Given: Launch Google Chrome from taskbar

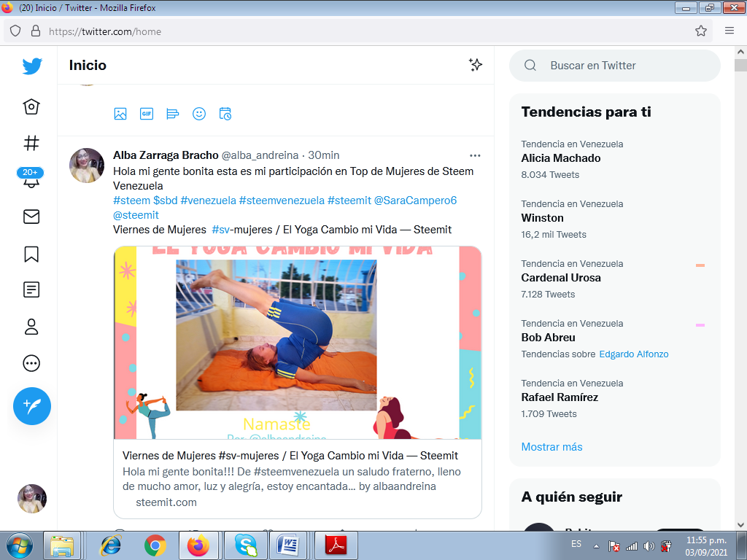Looking at the screenshot, I should coord(155,545).
